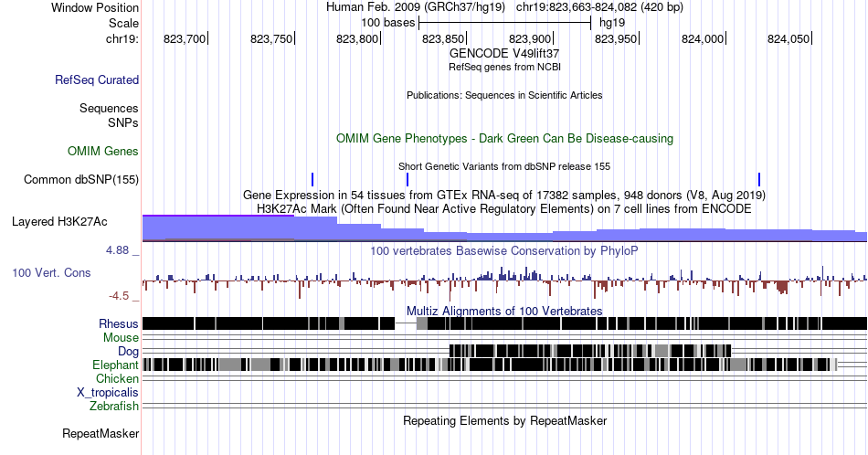Click Multiz Alignments of 100 Vertebrates title

pyautogui.click(x=504, y=311)
